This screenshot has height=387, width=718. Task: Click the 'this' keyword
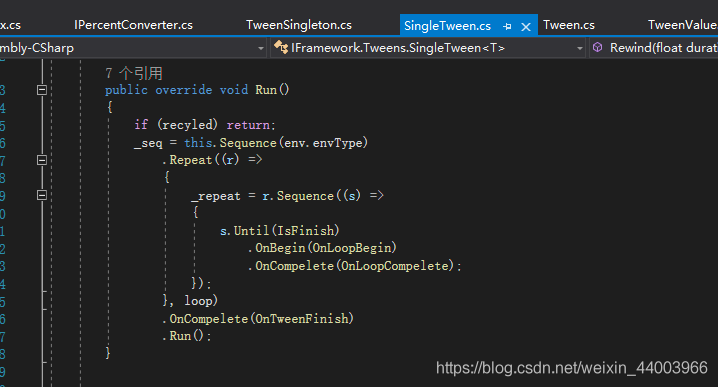point(198,143)
